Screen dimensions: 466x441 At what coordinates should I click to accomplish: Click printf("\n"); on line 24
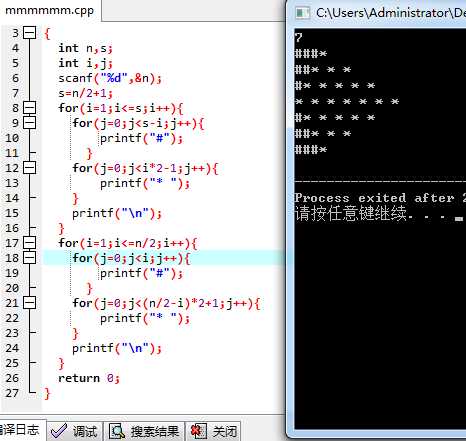tap(117, 348)
